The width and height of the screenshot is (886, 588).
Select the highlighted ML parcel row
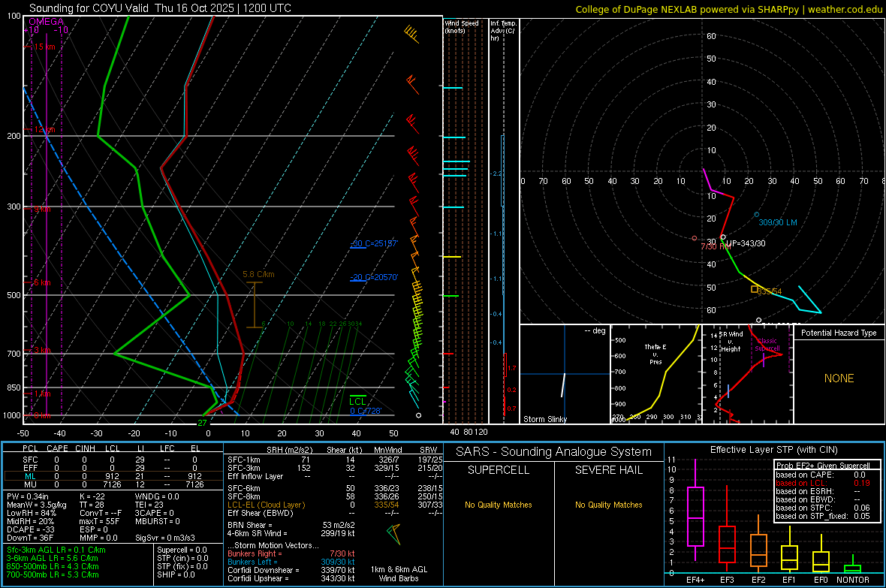113,476
